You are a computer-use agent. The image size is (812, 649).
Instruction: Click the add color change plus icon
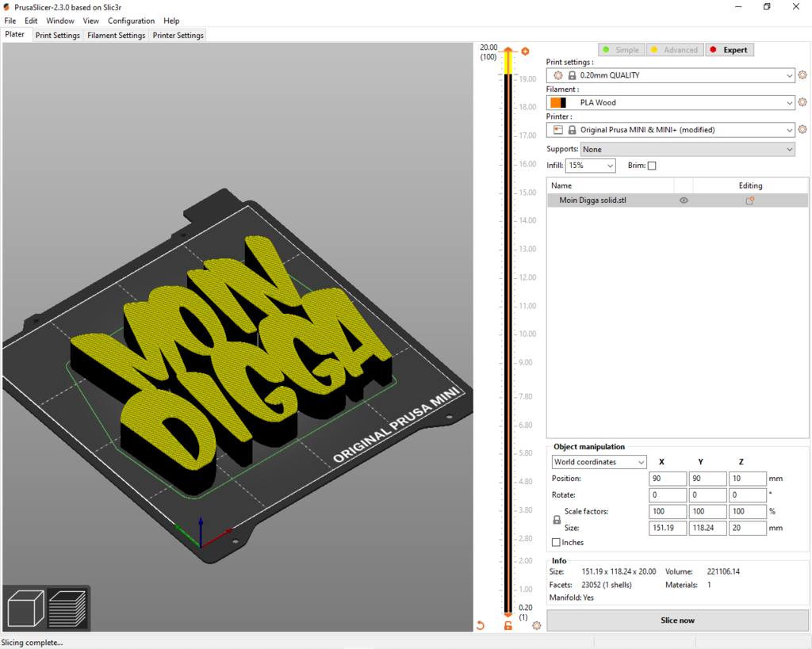point(525,50)
